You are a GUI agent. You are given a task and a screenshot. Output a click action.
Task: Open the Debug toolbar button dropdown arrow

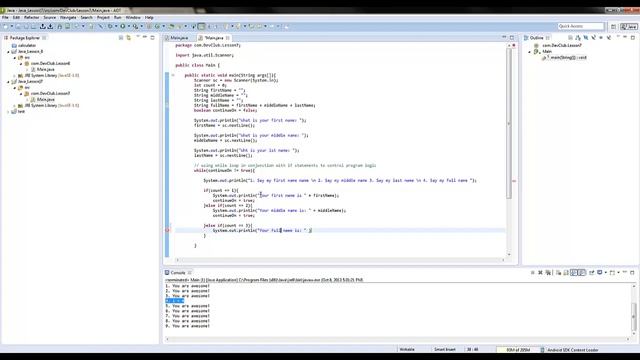tap(116, 26)
